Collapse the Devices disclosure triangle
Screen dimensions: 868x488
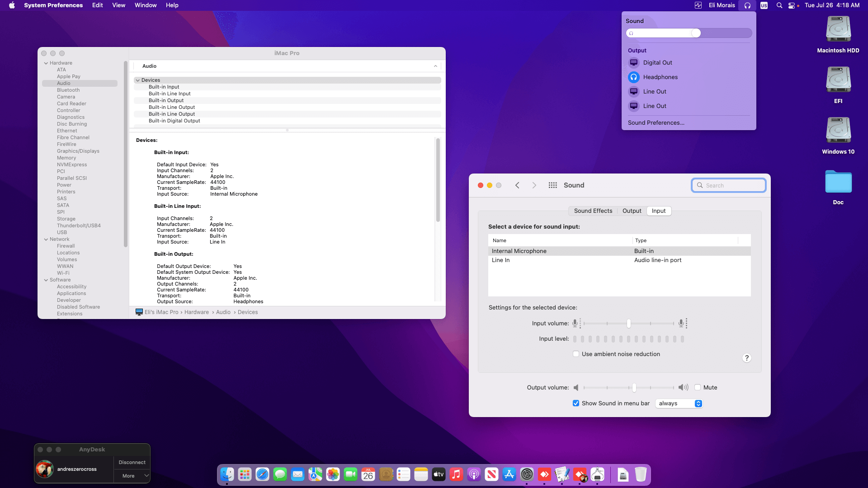(x=138, y=80)
